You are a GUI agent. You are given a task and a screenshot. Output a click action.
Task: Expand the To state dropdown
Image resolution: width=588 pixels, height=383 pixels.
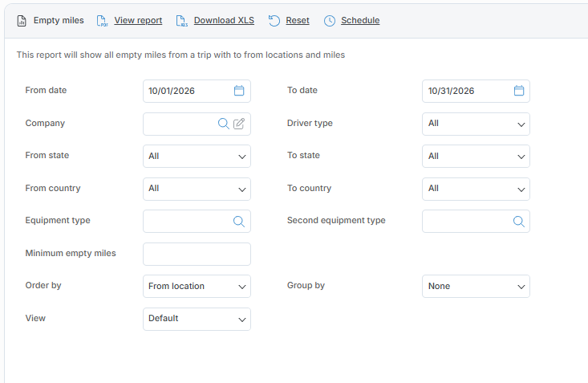(x=476, y=157)
